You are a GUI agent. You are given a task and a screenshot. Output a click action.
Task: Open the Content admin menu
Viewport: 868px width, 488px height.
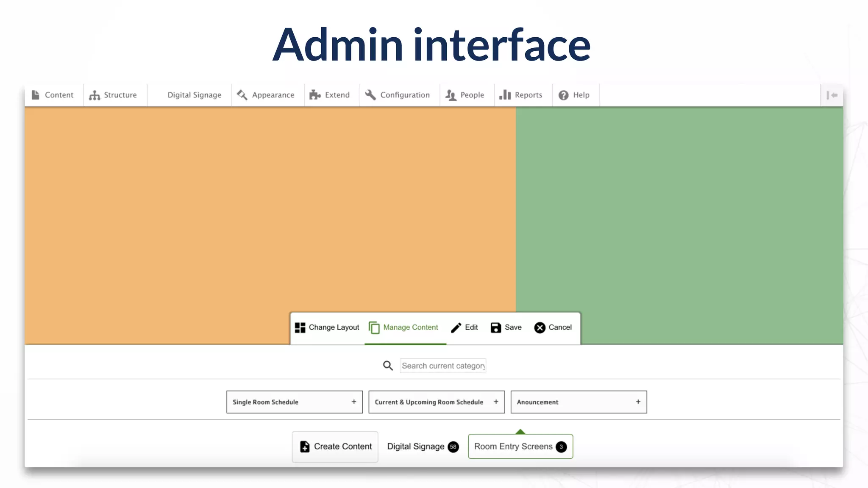53,95
